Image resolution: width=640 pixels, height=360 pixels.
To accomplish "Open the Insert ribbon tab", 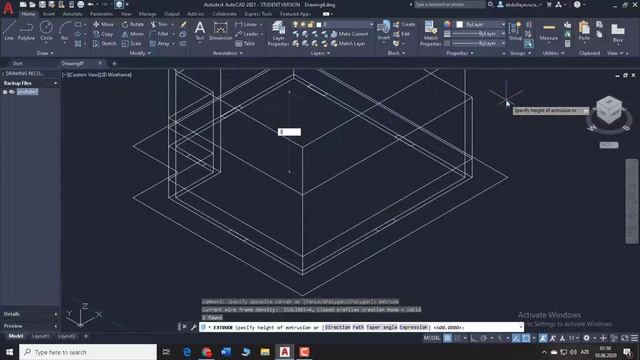I will tap(49, 14).
